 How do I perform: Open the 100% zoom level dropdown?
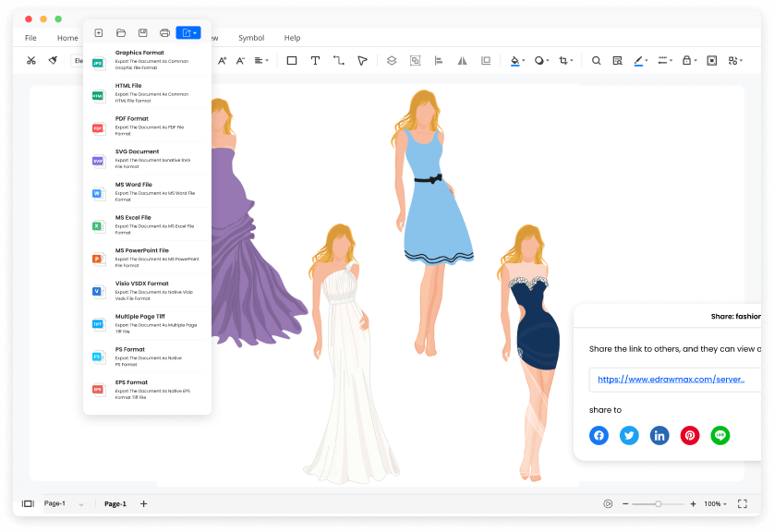tap(715, 504)
